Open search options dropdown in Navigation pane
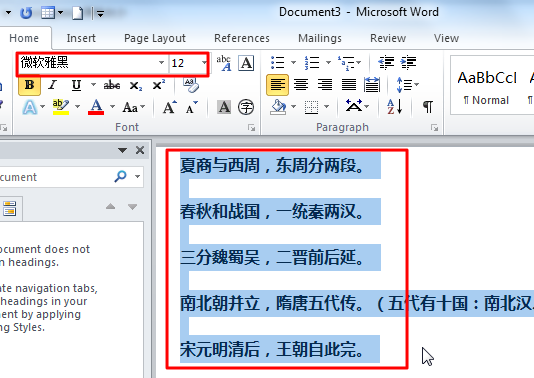534x378 pixels. tap(137, 176)
